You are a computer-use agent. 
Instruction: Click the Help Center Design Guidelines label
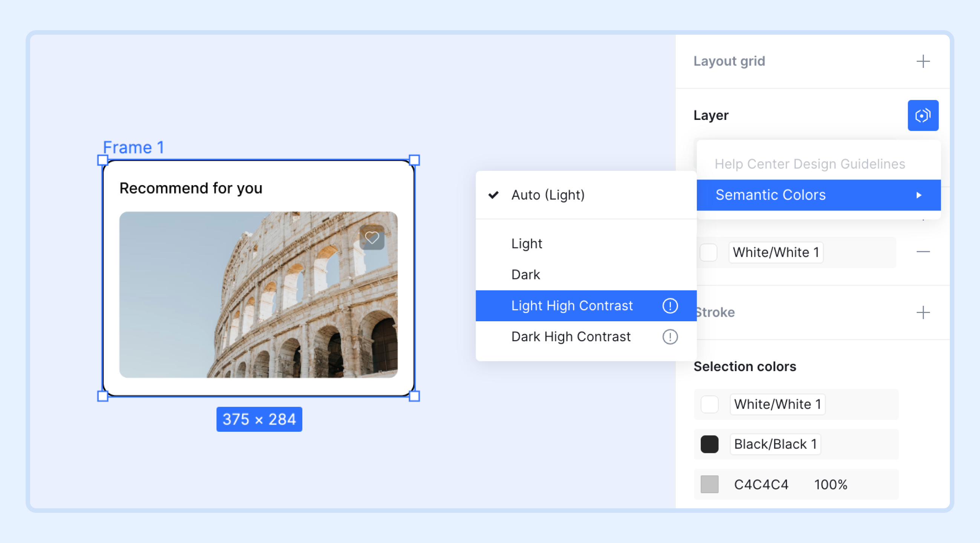click(x=810, y=164)
